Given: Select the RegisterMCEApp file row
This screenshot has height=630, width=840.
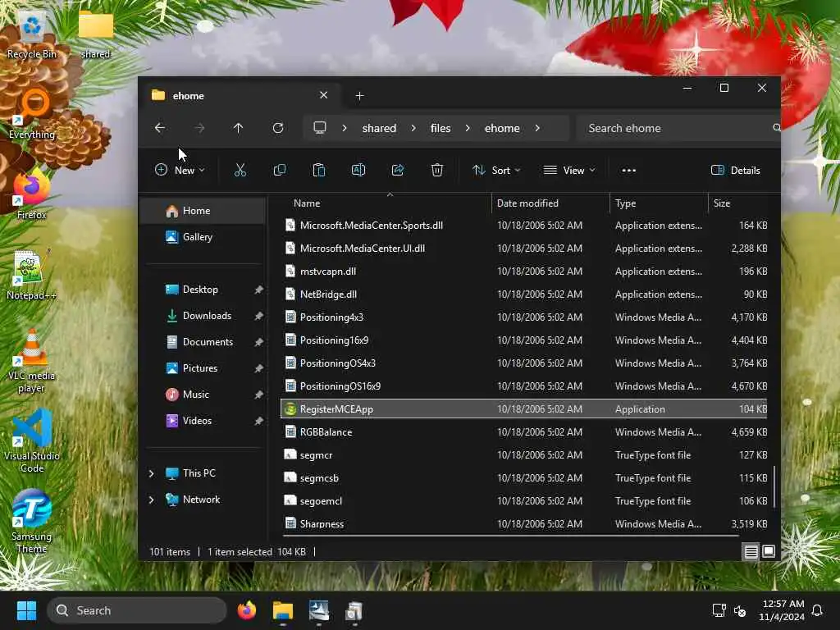Looking at the screenshot, I should 524,409.
